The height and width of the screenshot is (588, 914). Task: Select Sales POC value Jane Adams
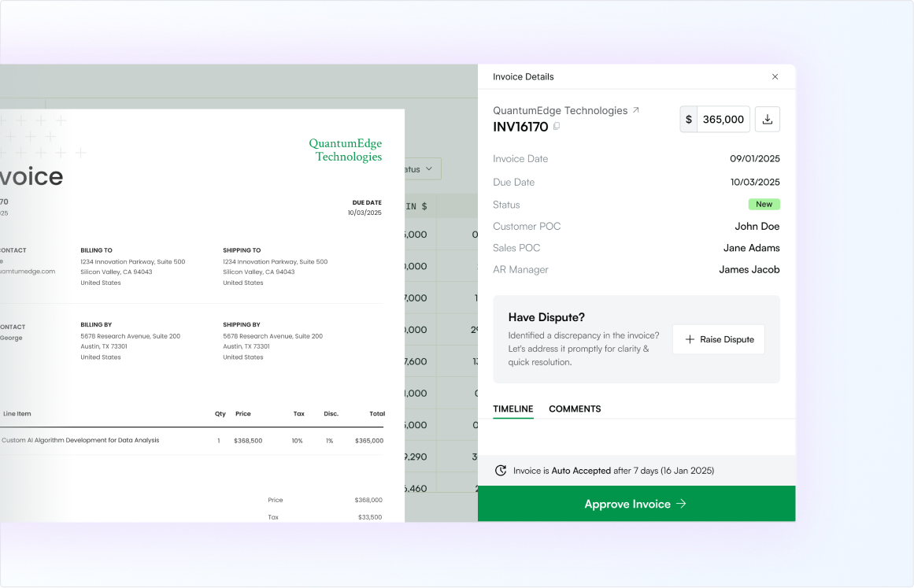coord(751,248)
